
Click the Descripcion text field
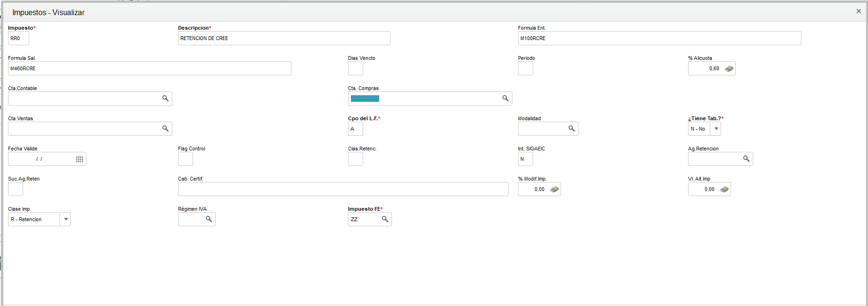284,38
